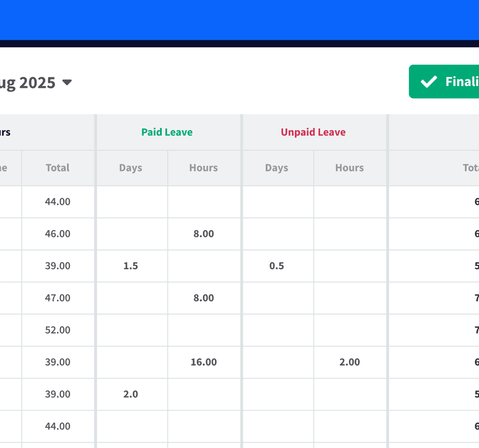
Task: Click the 1.5 paid leave days cell
Action: 131,266
